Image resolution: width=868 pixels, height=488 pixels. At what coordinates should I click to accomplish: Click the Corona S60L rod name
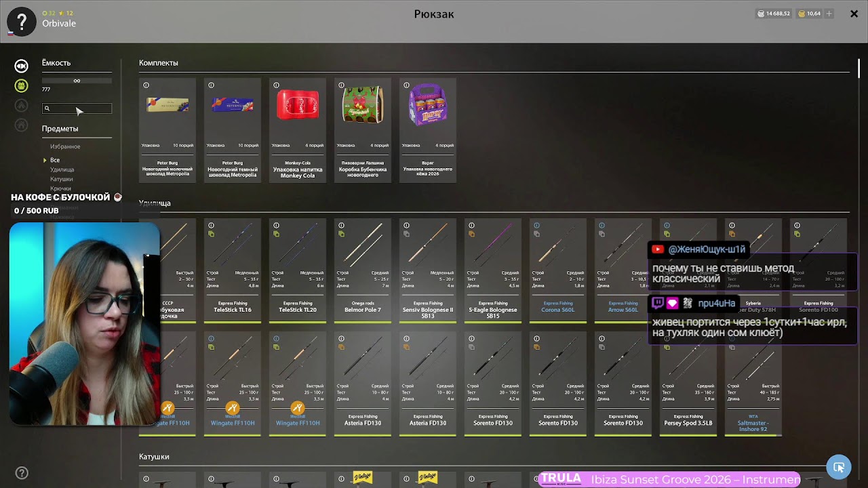click(558, 310)
